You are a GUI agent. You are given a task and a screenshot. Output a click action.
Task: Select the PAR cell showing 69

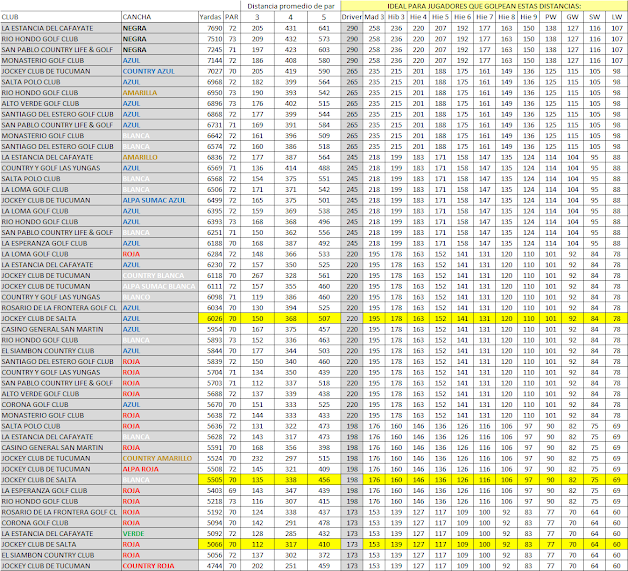coord(232,491)
